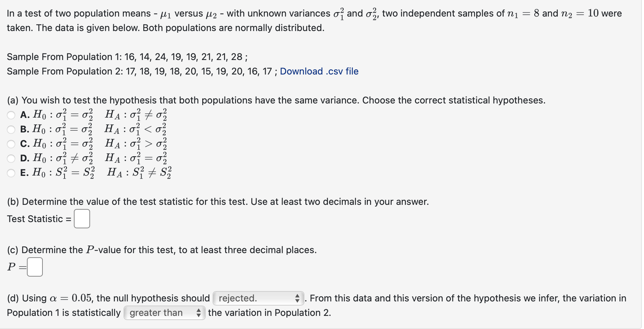Pick option D radio button
Screen dimensions: 644x329
[11, 158]
